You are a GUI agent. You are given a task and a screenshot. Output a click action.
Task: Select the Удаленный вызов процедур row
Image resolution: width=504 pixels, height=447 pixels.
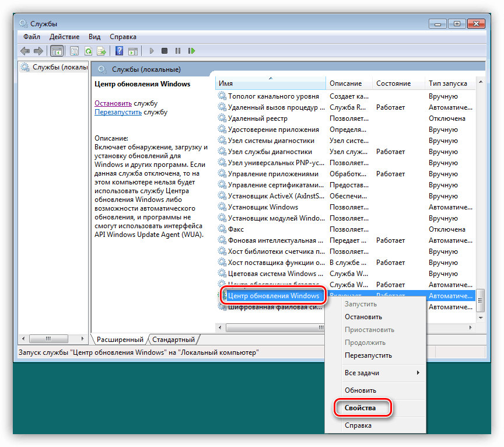[345, 107]
